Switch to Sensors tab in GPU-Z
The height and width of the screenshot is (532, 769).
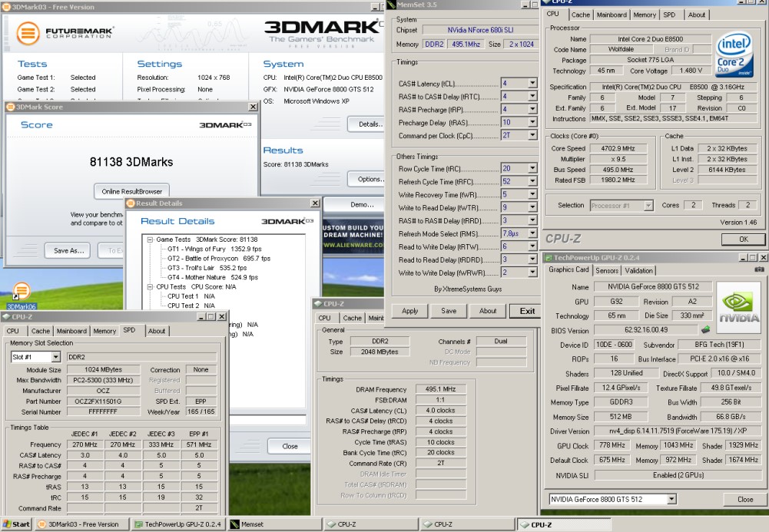click(607, 270)
